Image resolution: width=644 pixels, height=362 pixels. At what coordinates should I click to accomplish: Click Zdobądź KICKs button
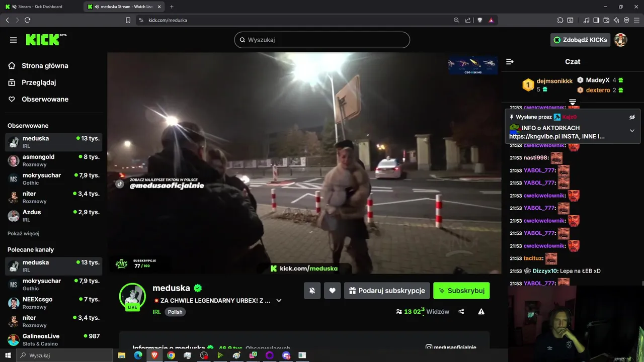click(x=580, y=40)
